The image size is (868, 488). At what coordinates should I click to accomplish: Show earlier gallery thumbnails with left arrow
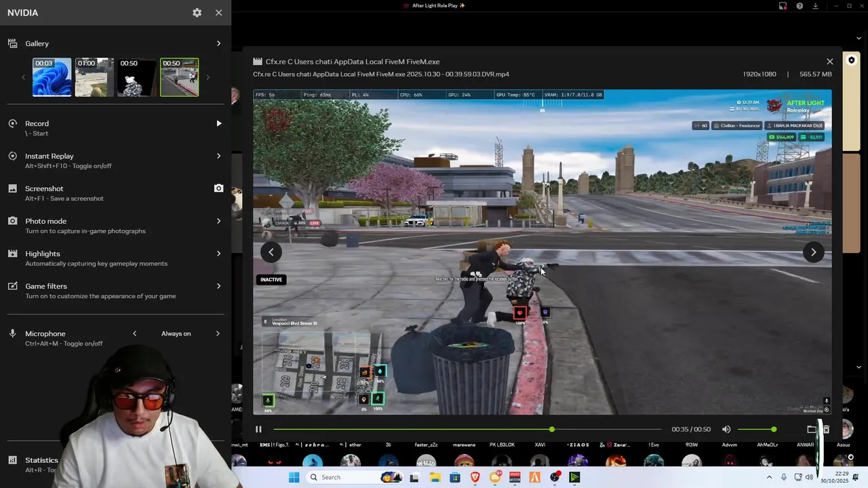tap(23, 77)
